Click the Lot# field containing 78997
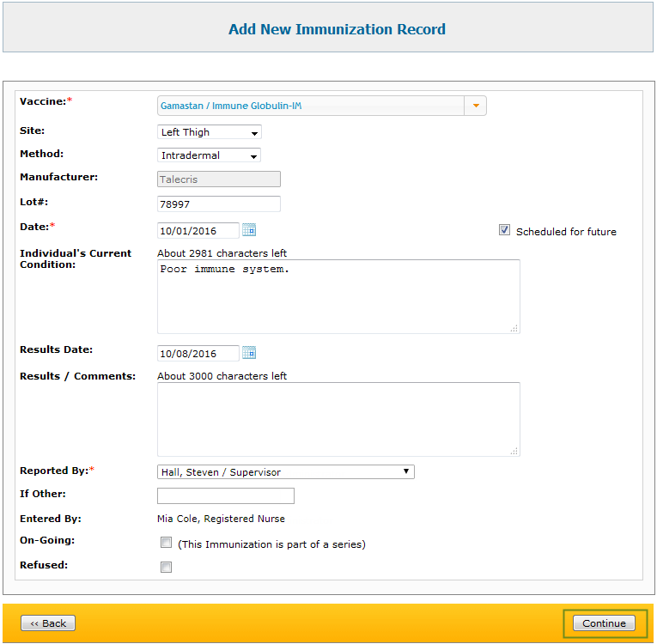657x644 pixels. (219, 204)
